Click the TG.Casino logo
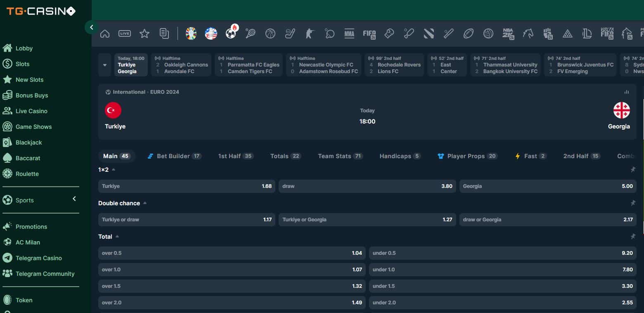 (x=41, y=11)
